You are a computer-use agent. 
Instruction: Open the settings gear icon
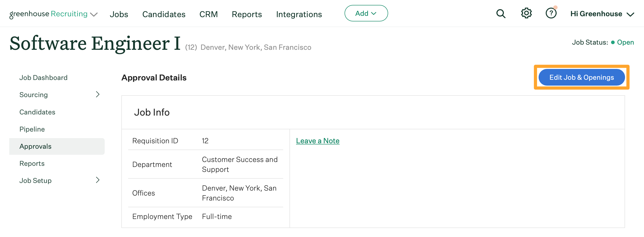pyautogui.click(x=526, y=13)
